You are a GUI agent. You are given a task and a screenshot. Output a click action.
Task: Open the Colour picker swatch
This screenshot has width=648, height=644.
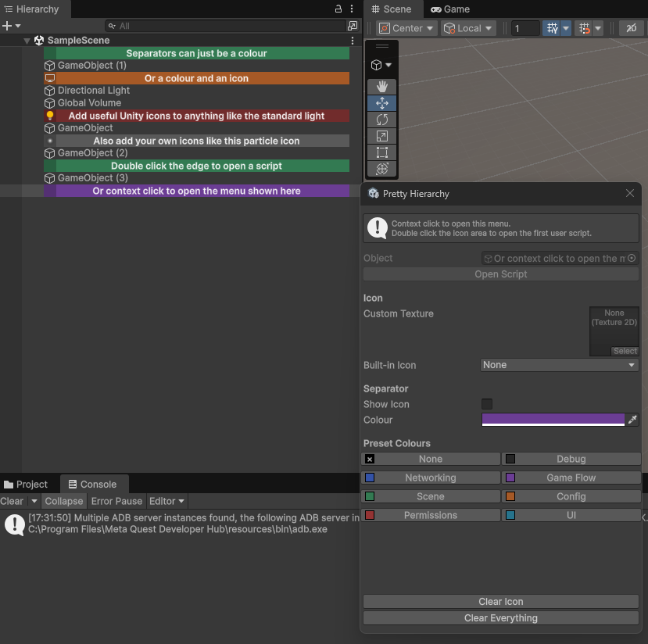(553, 420)
